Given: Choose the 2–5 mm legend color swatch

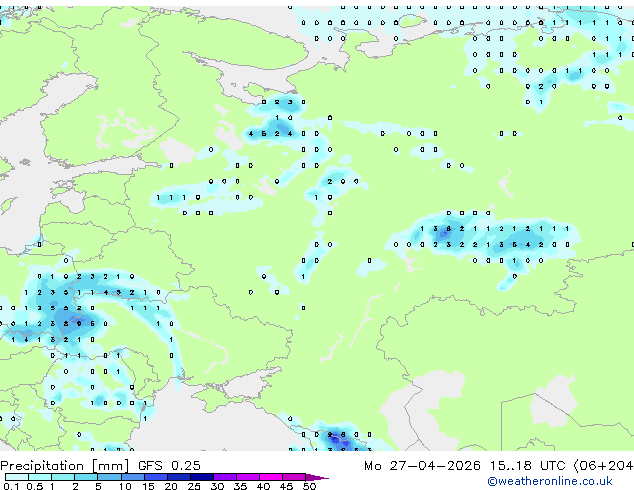Looking at the screenshot, I should pyautogui.click(x=86, y=477).
